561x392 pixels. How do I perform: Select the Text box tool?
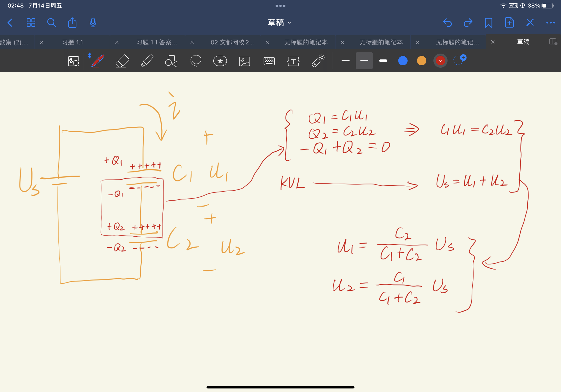(293, 61)
